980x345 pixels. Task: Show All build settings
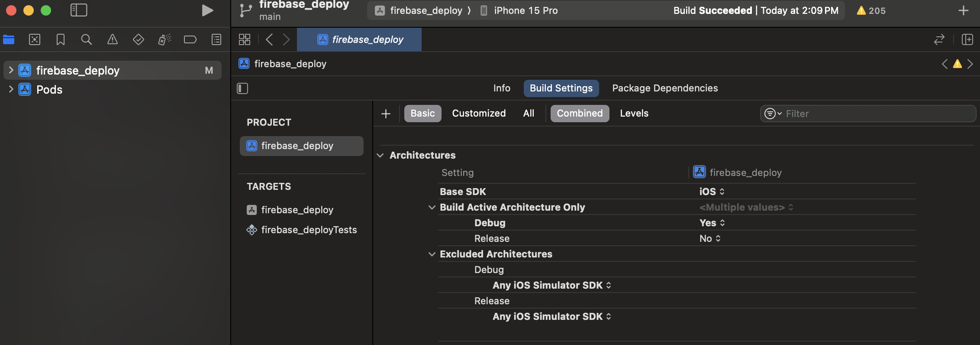click(529, 114)
